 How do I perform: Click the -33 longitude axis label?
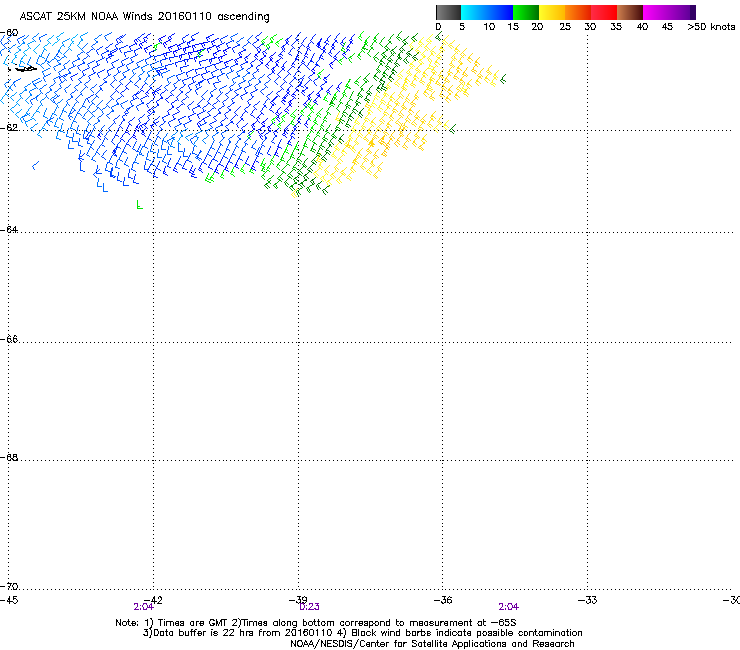pos(588,600)
